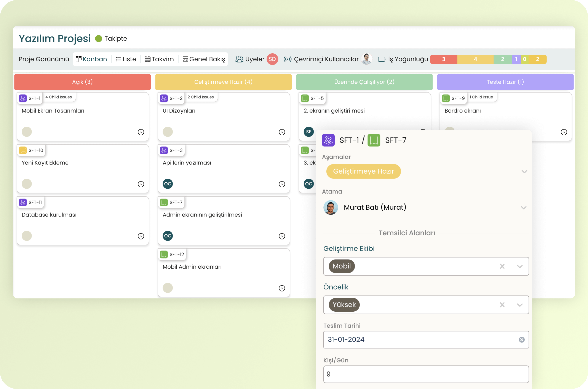Click the SFT-9 green issue icon

[446, 98]
